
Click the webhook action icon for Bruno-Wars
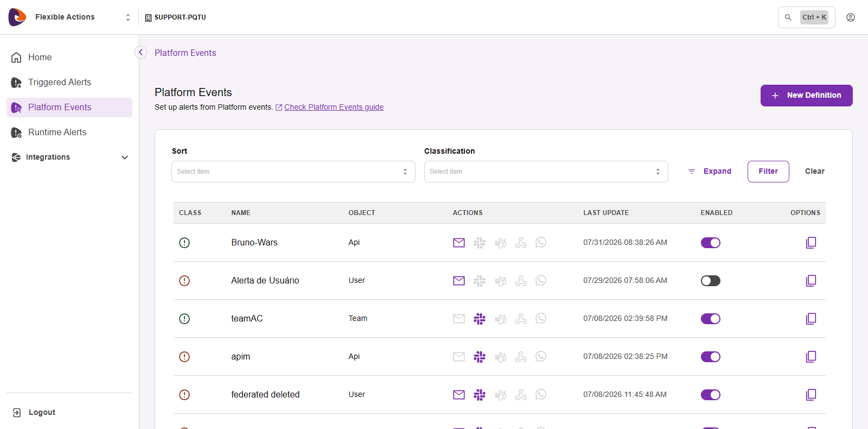pyautogui.click(x=521, y=243)
